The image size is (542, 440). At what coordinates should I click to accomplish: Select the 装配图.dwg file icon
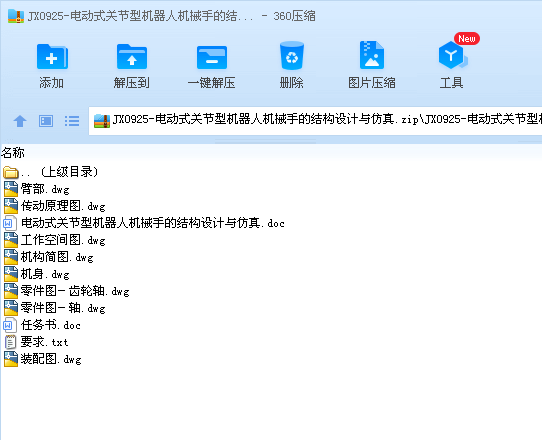click(x=11, y=359)
